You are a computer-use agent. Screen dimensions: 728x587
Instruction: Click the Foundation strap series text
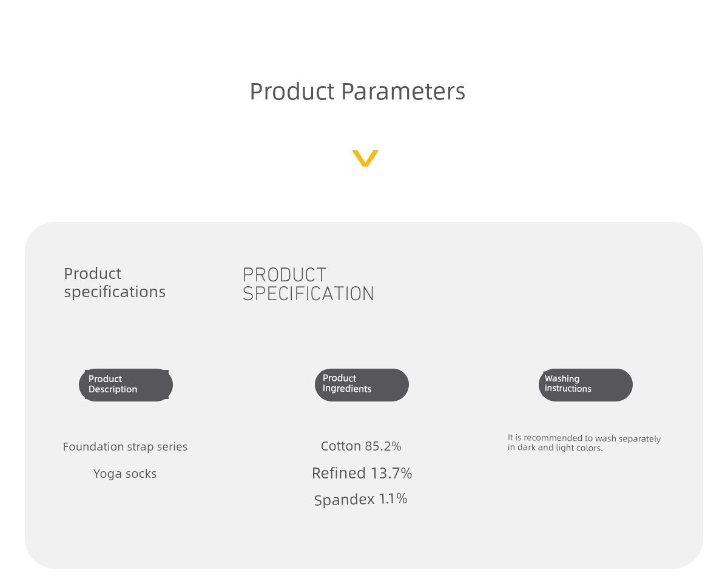[125, 447]
